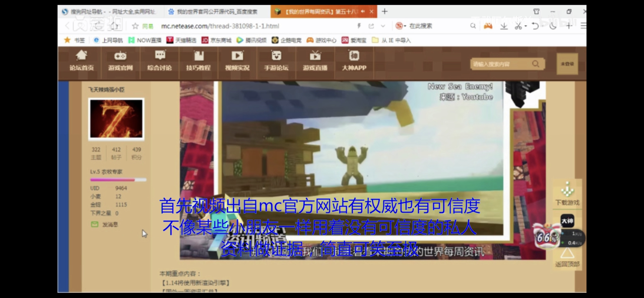Bookmark this page with the star icon
Viewport: 644px width, 298px height.
click(135, 26)
